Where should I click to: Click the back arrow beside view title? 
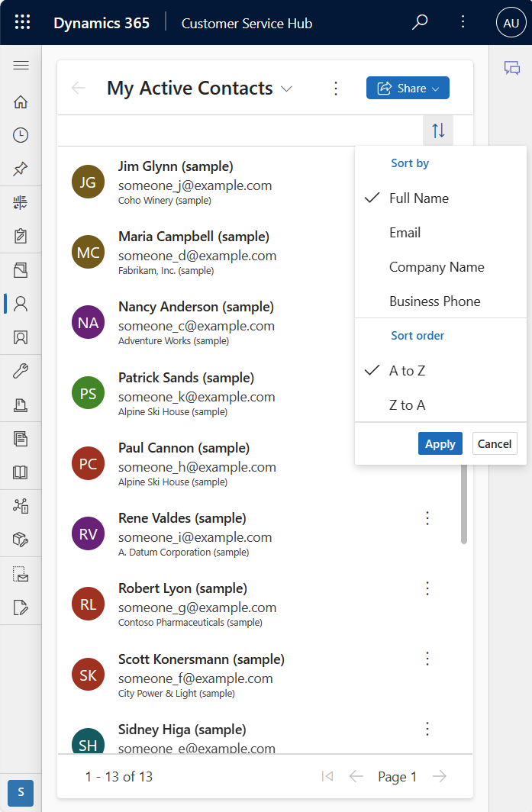pos(78,88)
